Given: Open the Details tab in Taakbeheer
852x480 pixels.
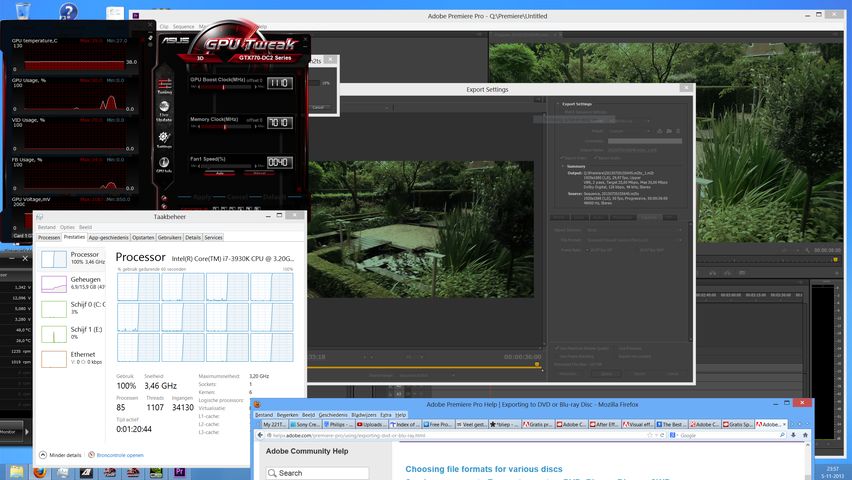Looking at the screenshot, I should tap(193, 238).
